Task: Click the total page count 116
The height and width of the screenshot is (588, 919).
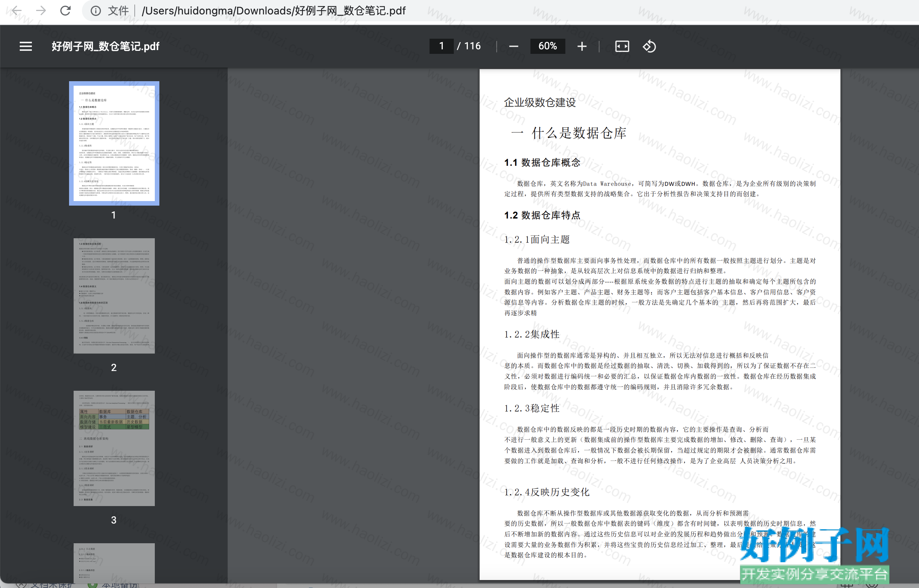Action: click(472, 46)
